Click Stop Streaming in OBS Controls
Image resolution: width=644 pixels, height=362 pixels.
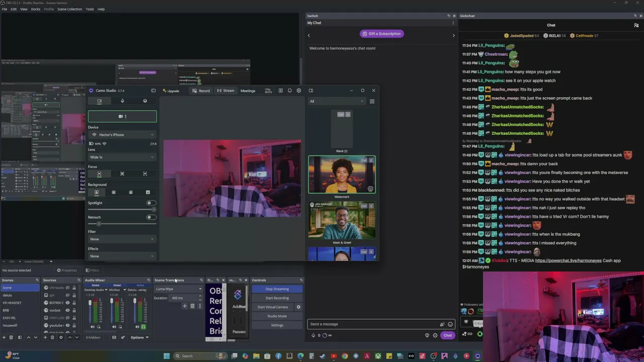[277, 289]
